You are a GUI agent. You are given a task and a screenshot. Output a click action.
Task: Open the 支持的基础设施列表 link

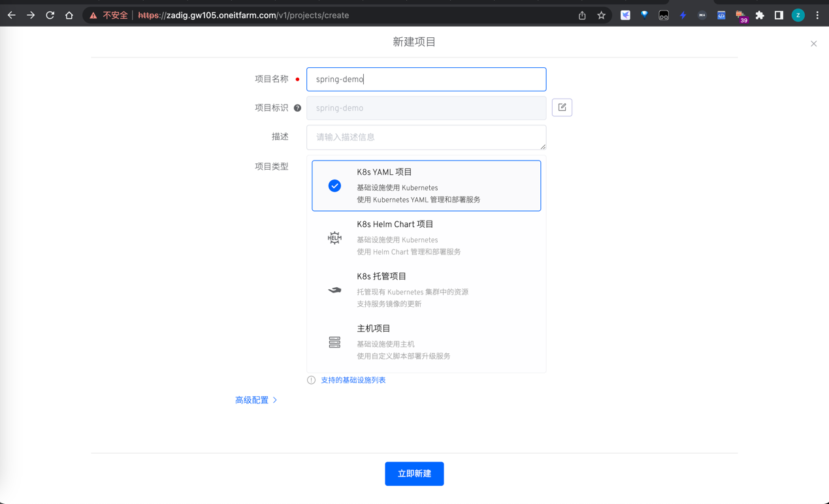pyautogui.click(x=353, y=380)
